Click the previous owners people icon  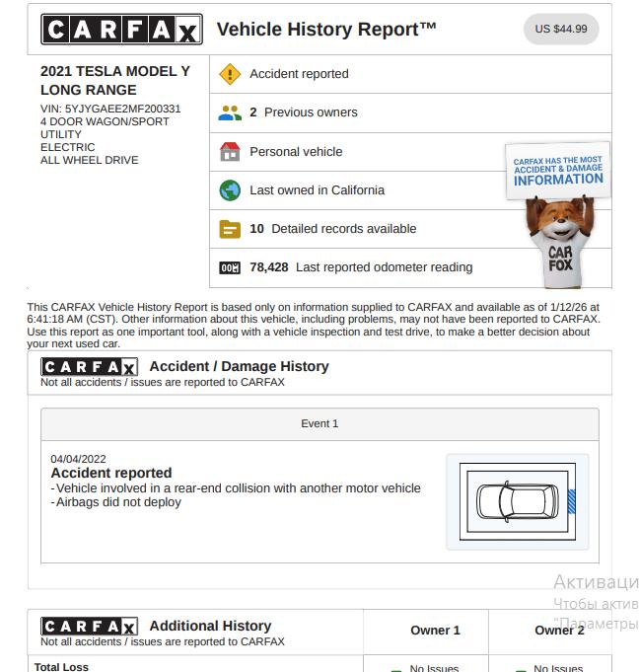[x=230, y=112]
